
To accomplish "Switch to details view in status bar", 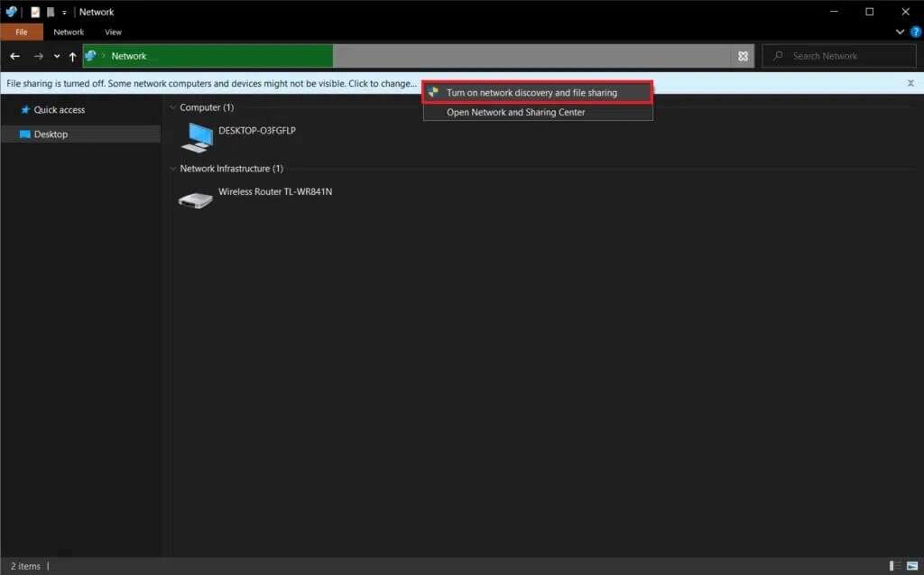I will coord(894,566).
